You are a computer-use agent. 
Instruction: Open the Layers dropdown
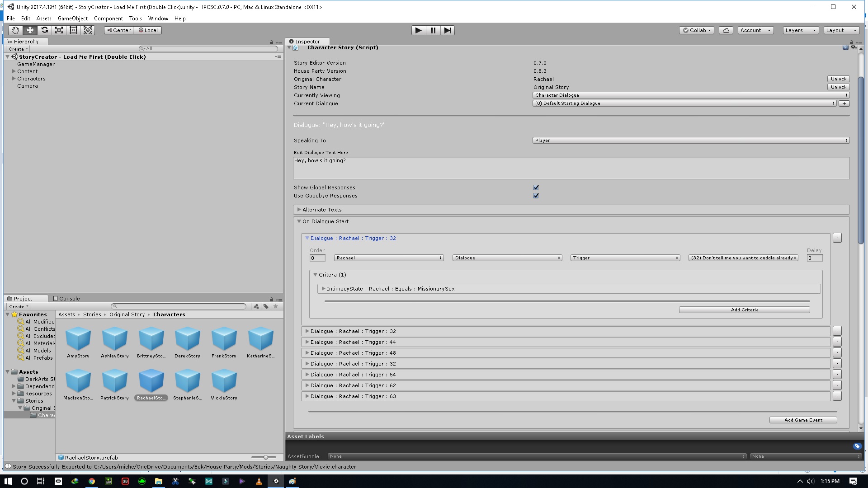pos(801,30)
